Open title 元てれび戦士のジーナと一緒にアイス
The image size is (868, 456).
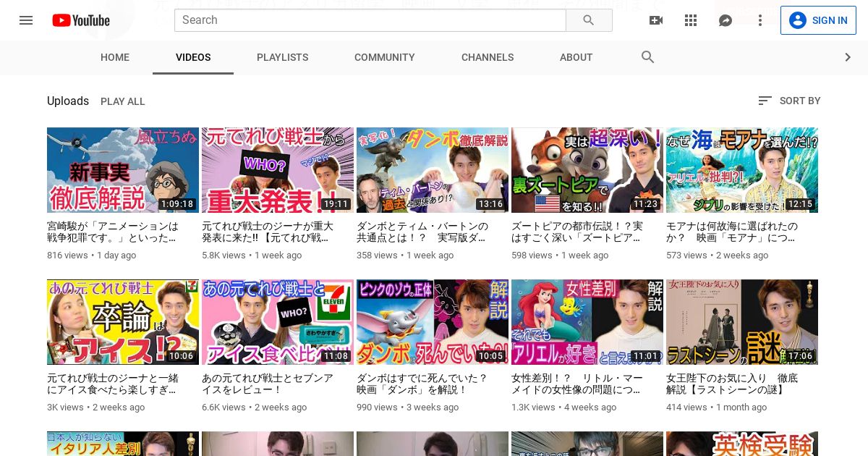pyautogui.click(x=113, y=384)
